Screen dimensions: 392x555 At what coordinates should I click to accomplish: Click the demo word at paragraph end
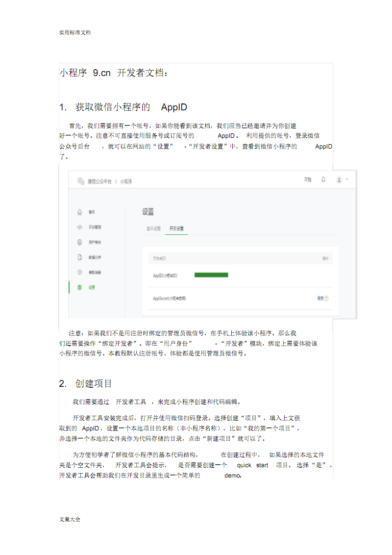(232, 476)
